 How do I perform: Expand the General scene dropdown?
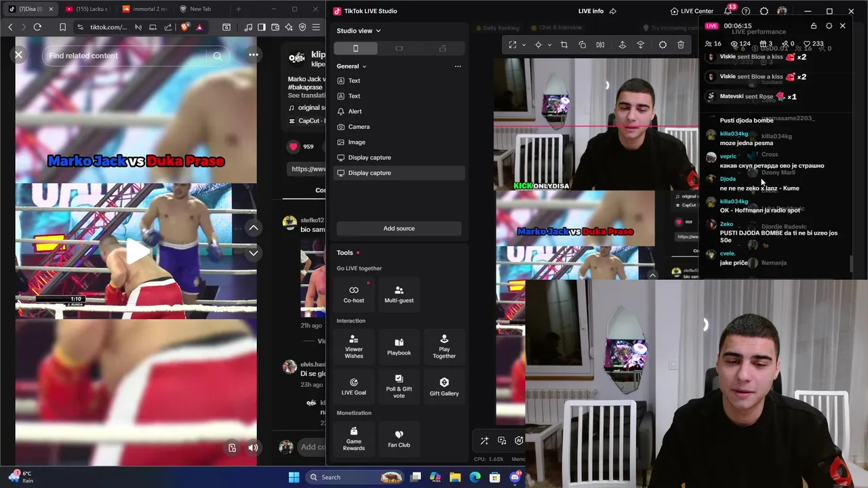pyautogui.click(x=351, y=66)
